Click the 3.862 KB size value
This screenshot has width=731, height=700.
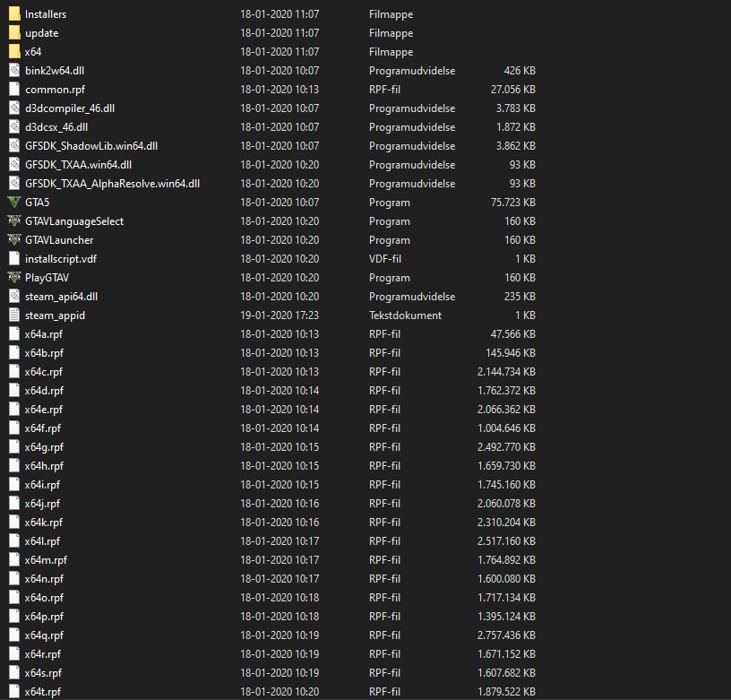(516, 146)
